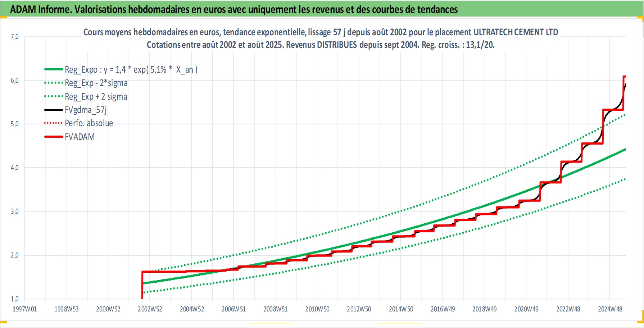Click the dotted red swatch beside Perfo. absolue
Screen dimensions: 644x328
[54, 123]
